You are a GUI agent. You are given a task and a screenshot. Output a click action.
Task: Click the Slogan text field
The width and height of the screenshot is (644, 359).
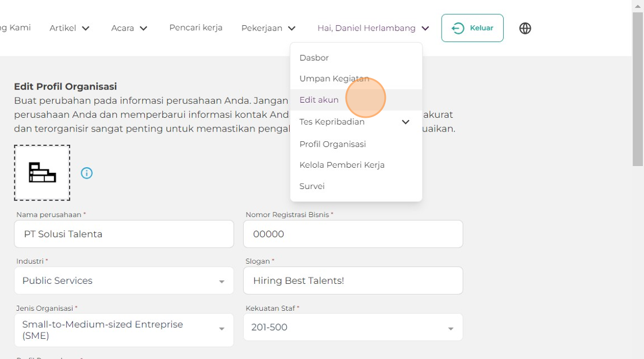click(x=352, y=280)
